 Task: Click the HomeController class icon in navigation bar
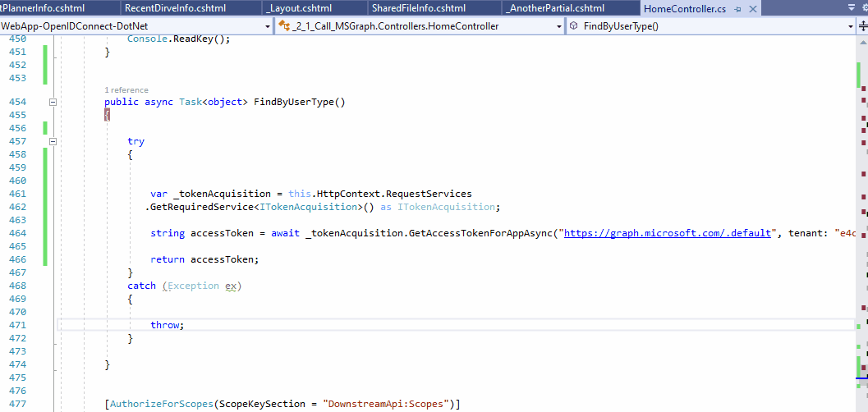point(283,25)
